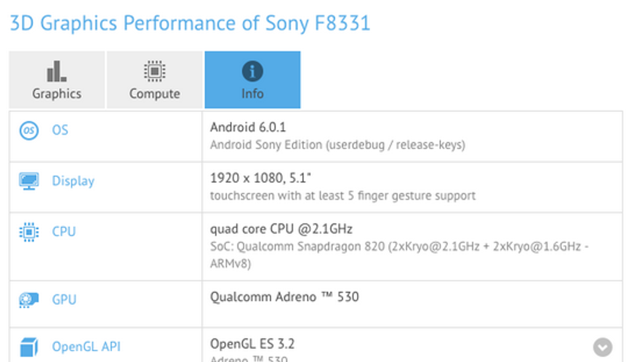Select the Info tab label

point(252,94)
